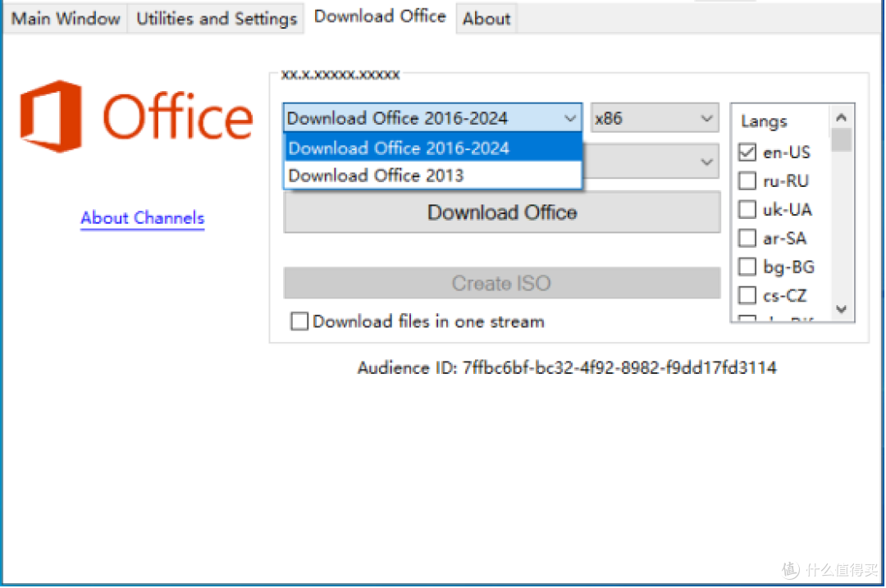
Task: Click the xx.x.xxxxx.xxxxx version label
Action: (x=340, y=75)
